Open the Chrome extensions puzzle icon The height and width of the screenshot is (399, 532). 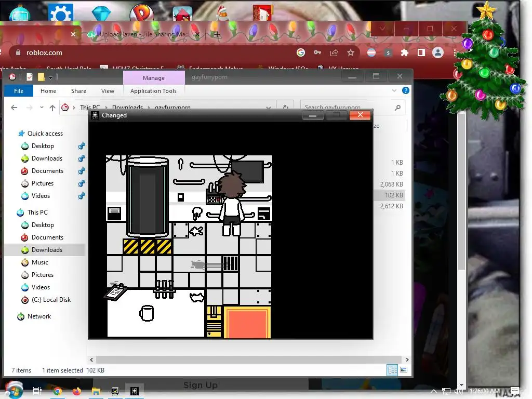point(404,52)
